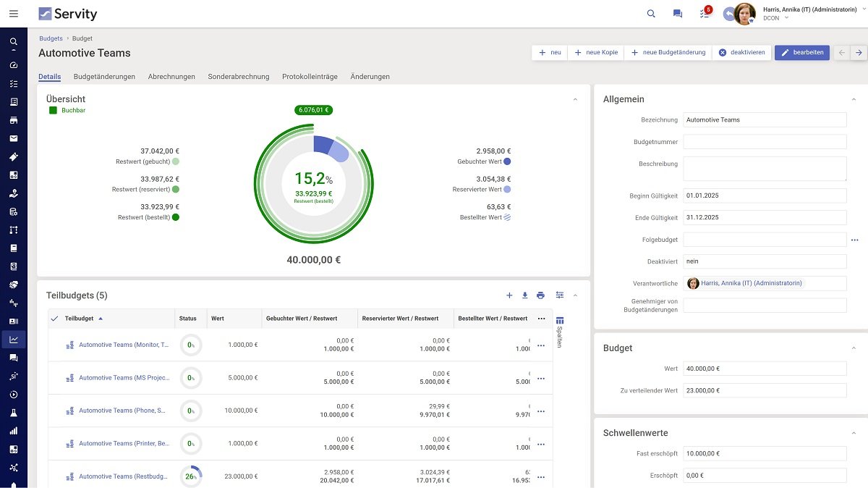Click the search magnifier in top bar
The height and width of the screenshot is (488, 868).
(x=651, y=14)
